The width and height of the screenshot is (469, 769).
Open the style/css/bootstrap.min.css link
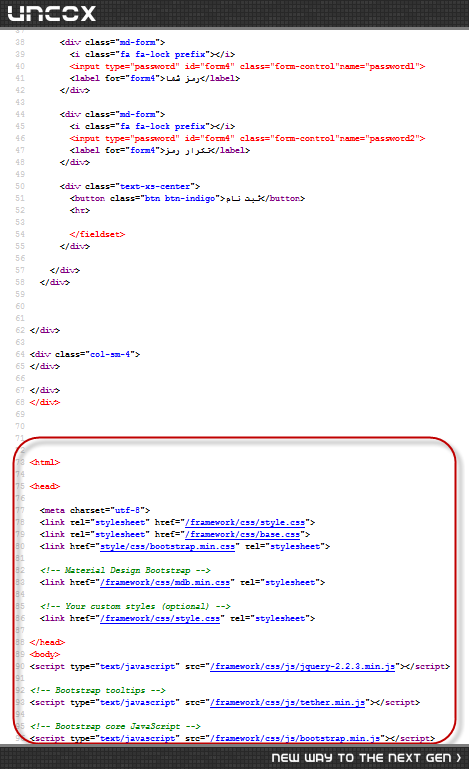(x=167, y=546)
